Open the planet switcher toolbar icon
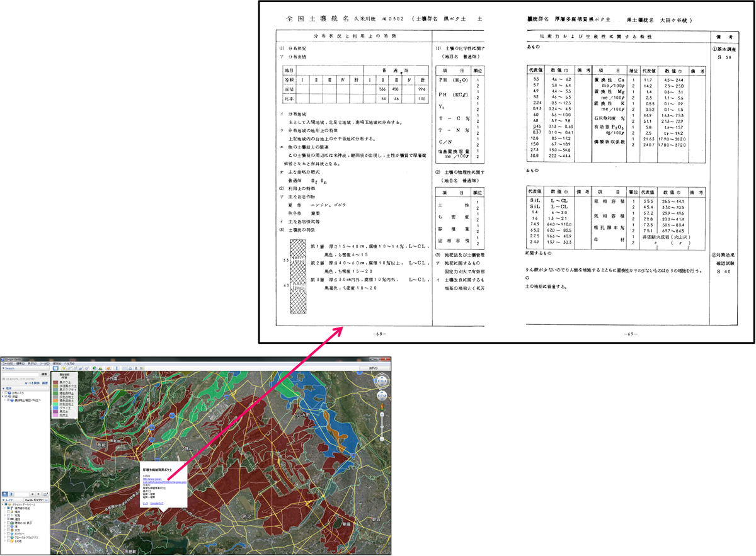This screenshot has width=756, height=556. click(108, 368)
